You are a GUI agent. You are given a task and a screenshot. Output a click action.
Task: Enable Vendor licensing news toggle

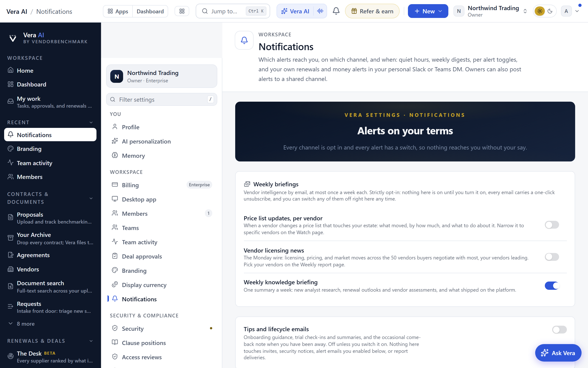tap(552, 257)
